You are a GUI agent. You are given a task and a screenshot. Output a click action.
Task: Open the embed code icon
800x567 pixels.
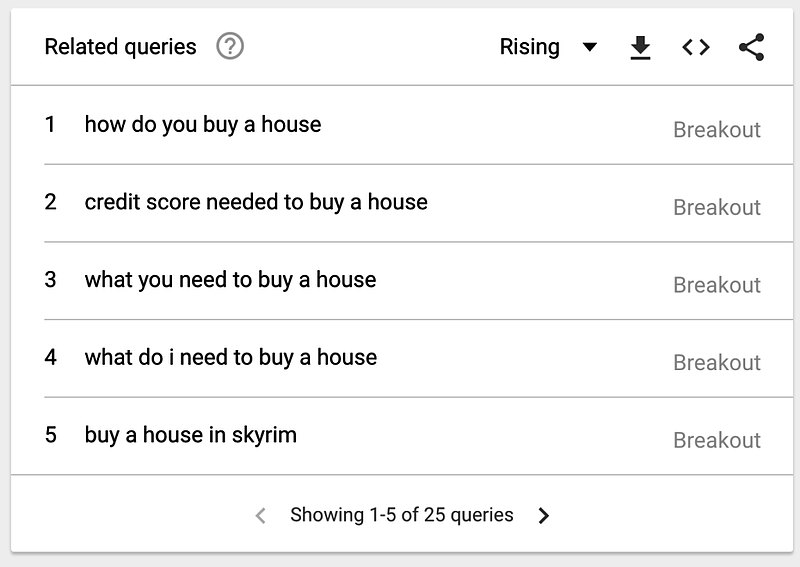696,47
